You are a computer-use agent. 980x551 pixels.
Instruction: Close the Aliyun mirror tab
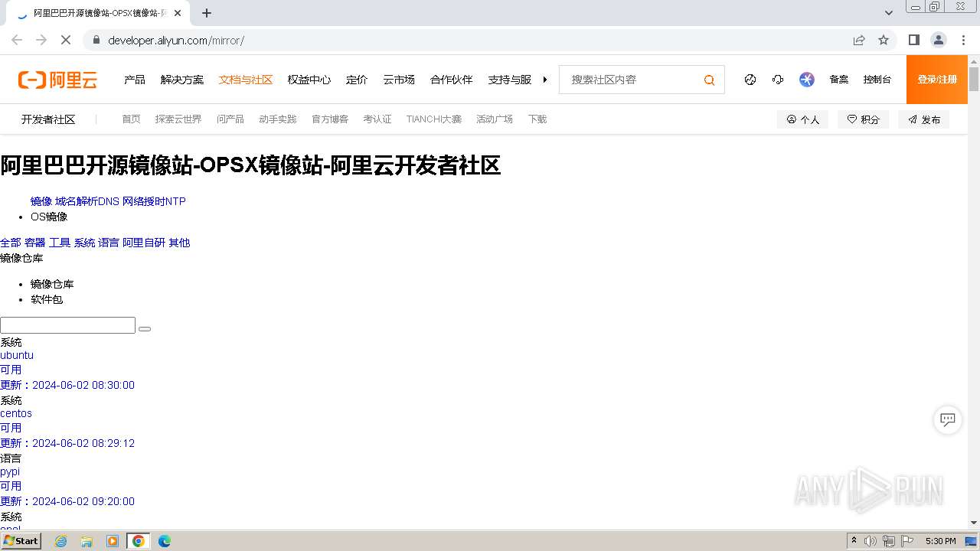[177, 13]
